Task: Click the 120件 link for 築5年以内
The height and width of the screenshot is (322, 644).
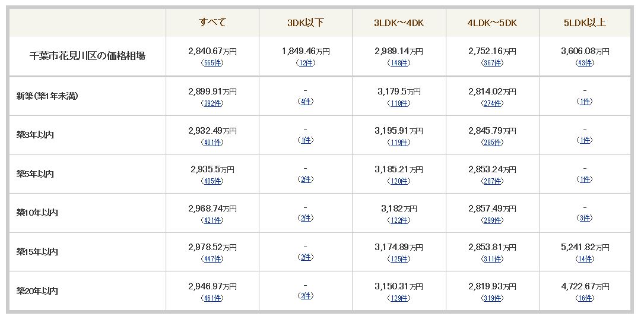Action: coord(399,181)
